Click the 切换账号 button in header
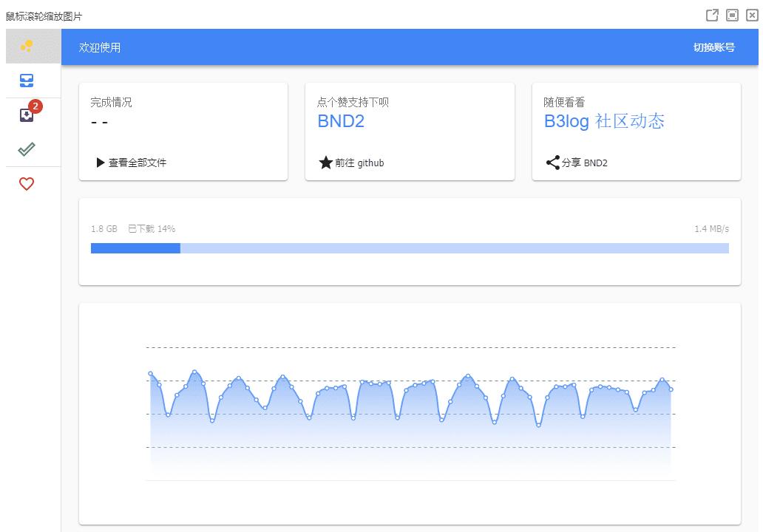Viewport: 763px width, 532px height. click(713, 47)
